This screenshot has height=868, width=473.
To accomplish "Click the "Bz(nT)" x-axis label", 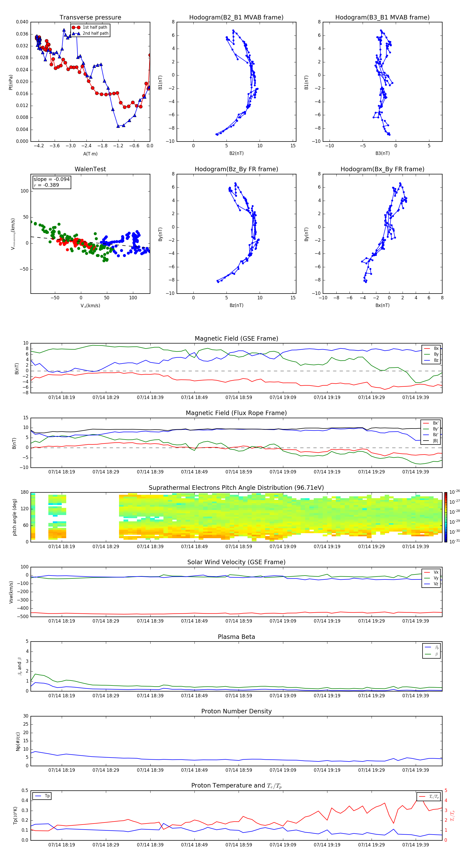I will [x=236, y=305].
